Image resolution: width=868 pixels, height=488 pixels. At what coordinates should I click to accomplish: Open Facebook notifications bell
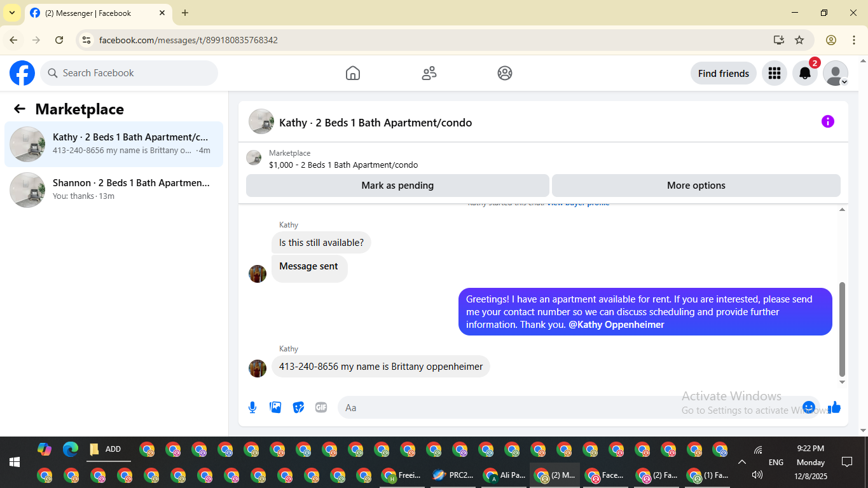click(805, 73)
